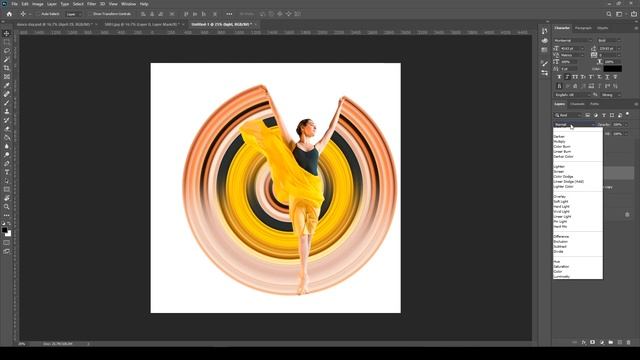This screenshot has height=360, width=640.
Task: Open the language English dropdown
Action: pos(572,95)
